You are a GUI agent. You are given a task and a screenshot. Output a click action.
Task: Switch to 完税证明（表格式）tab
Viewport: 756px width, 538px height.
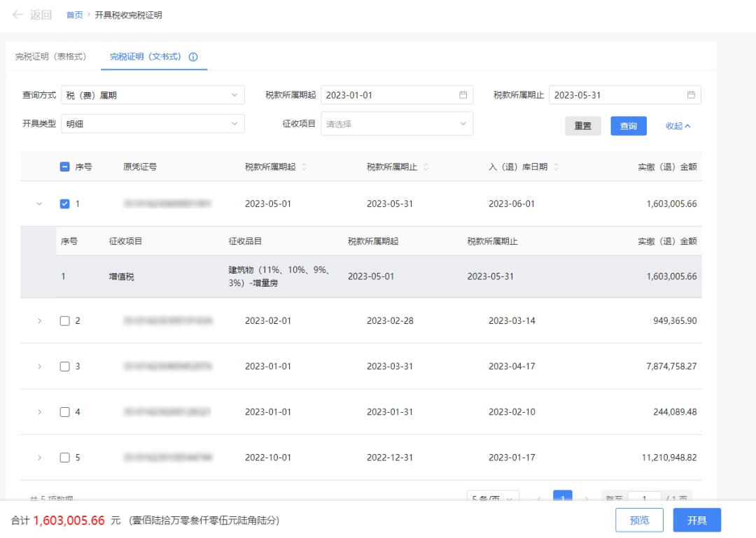pos(51,57)
